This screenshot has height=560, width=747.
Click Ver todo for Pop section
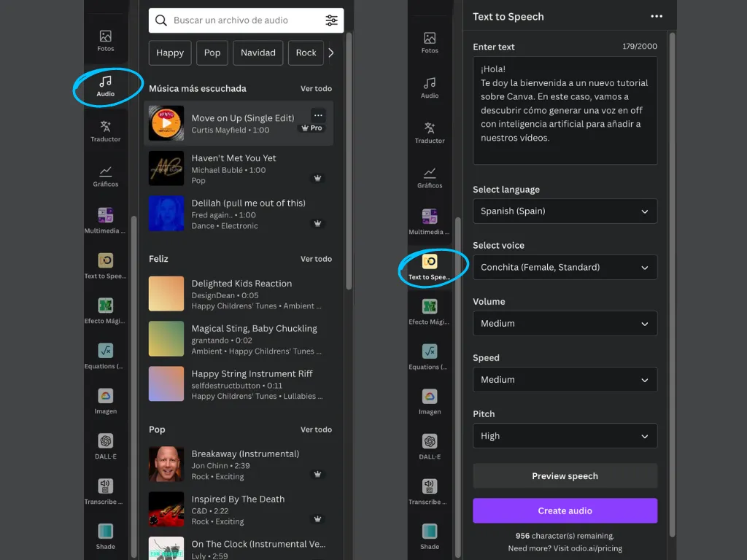pos(316,429)
